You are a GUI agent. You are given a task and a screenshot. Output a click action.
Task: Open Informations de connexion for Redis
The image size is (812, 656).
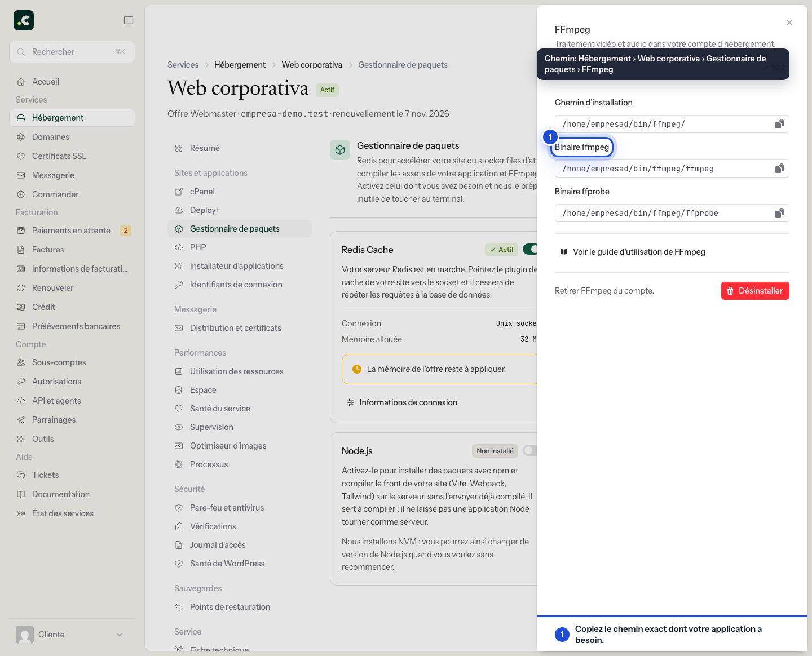point(402,402)
